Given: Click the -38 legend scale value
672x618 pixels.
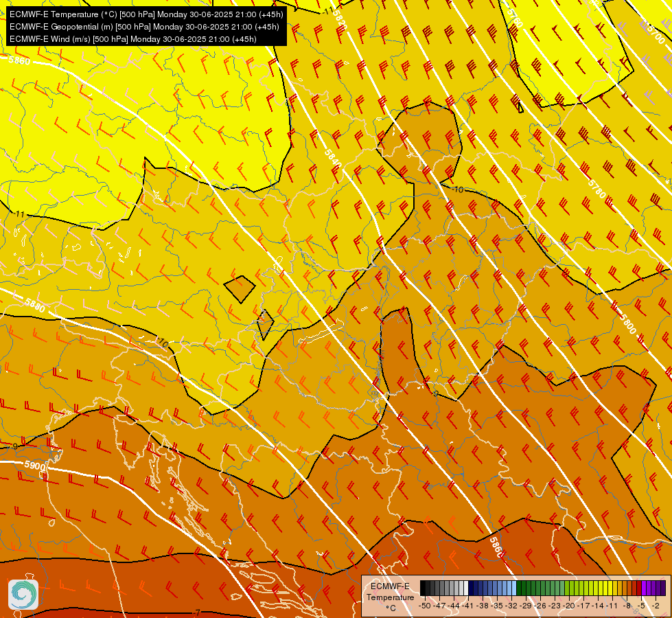Looking at the screenshot, I should coord(482,606).
